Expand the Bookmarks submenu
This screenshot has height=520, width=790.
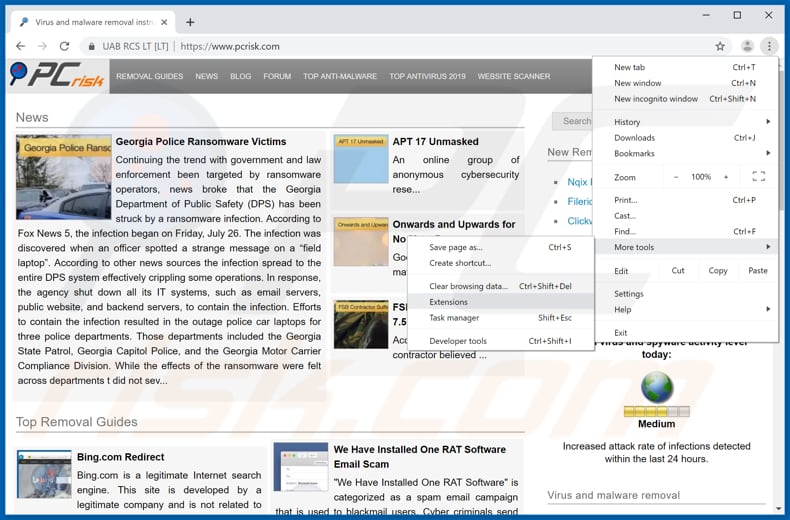coord(690,153)
